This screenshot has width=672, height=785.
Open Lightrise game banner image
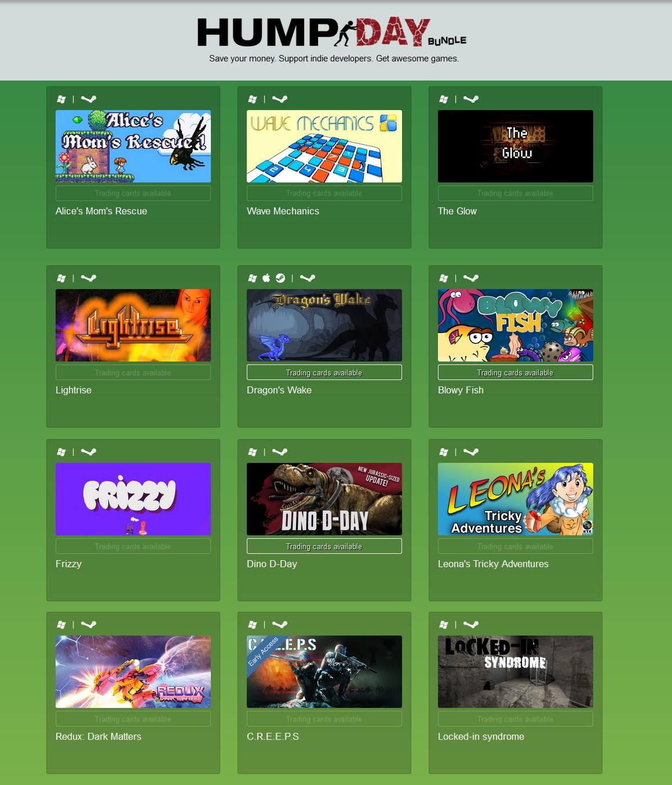pyautogui.click(x=133, y=325)
